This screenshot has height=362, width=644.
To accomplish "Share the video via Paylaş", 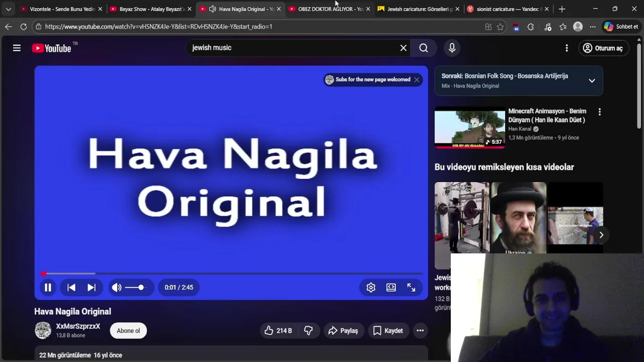I will pos(343,330).
